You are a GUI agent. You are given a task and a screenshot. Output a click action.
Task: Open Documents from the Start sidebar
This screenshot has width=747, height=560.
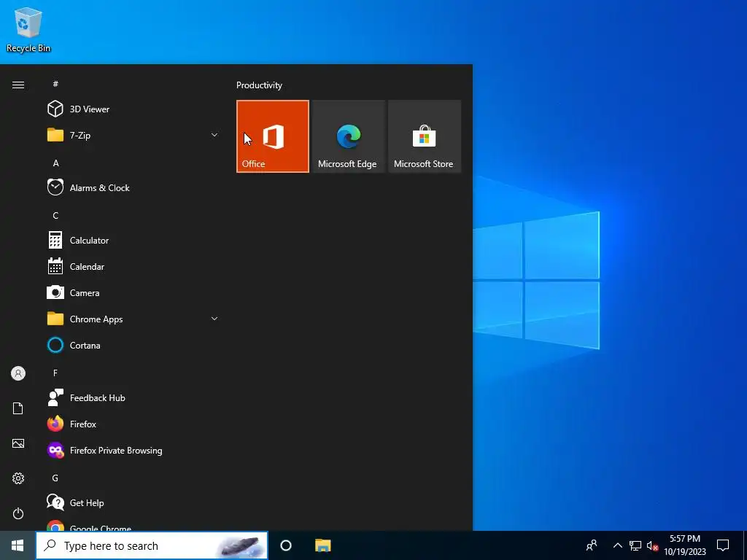click(x=18, y=408)
